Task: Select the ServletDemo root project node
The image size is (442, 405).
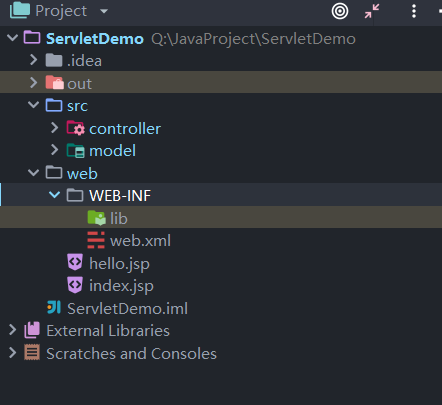Action: pyautogui.click(x=95, y=39)
